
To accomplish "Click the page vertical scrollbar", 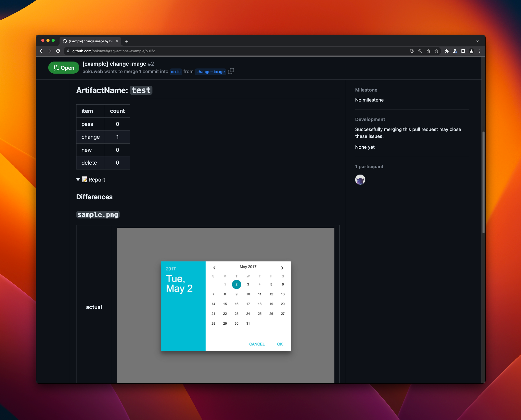I will [483, 182].
